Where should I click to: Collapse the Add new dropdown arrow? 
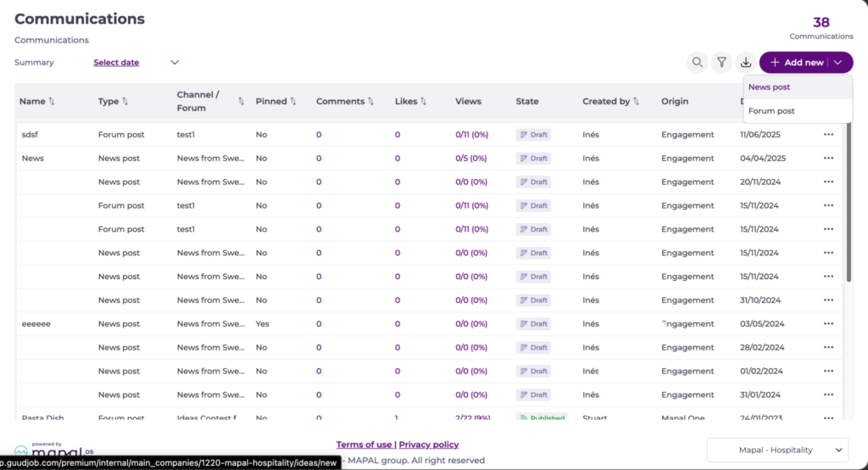(838, 63)
